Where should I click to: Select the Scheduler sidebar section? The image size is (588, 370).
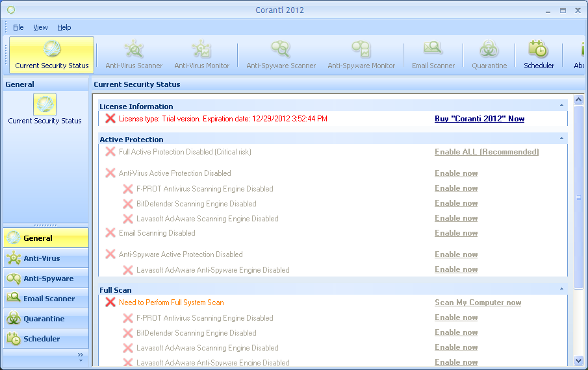(x=45, y=339)
